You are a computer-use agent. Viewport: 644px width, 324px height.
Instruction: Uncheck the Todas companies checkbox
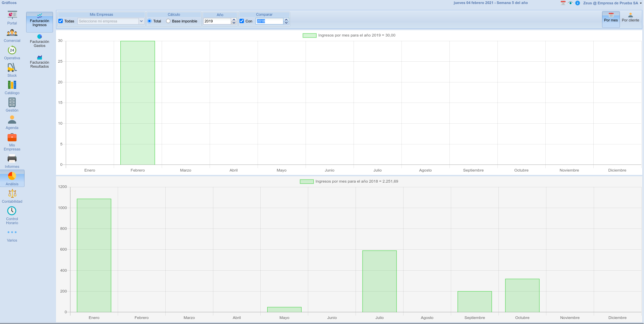(61, 21)
